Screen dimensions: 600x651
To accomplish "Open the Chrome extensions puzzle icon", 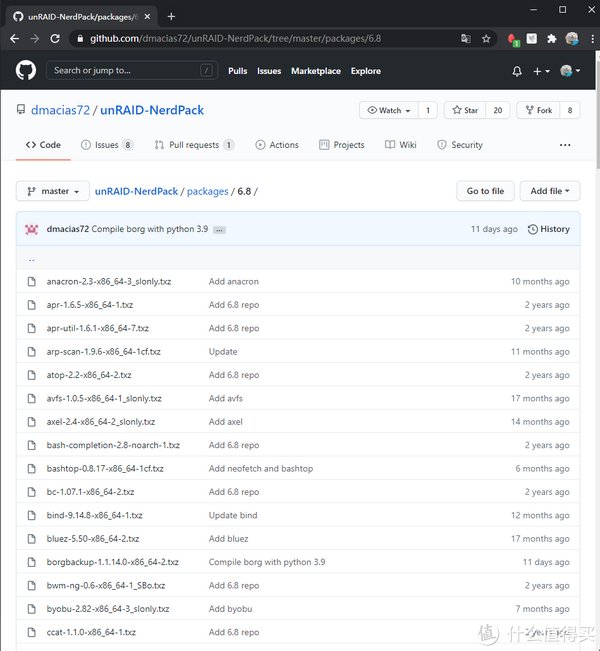I will 551,38.
